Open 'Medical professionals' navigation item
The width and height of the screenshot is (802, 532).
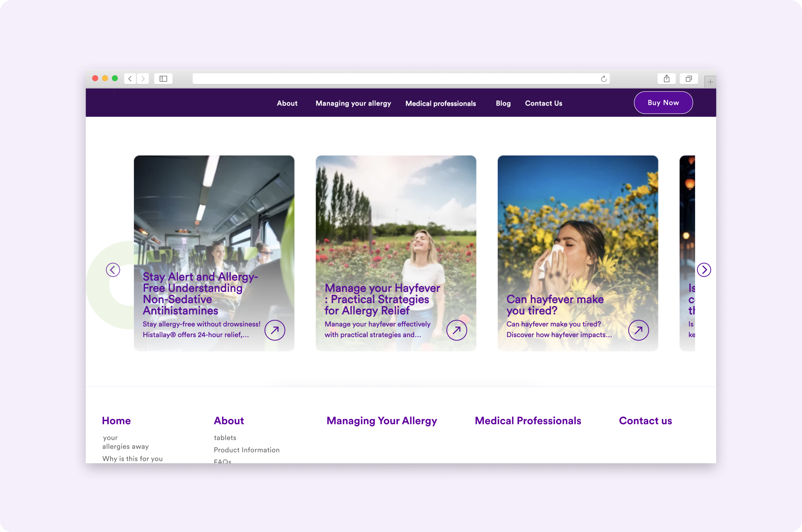441,103
